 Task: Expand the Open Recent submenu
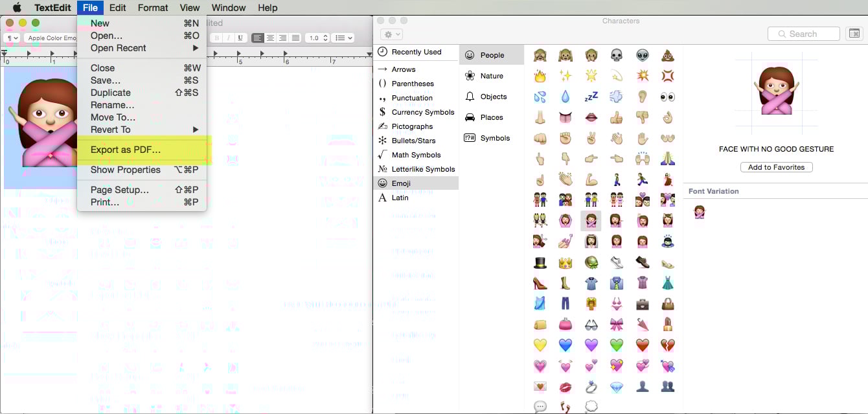point(142,48)
